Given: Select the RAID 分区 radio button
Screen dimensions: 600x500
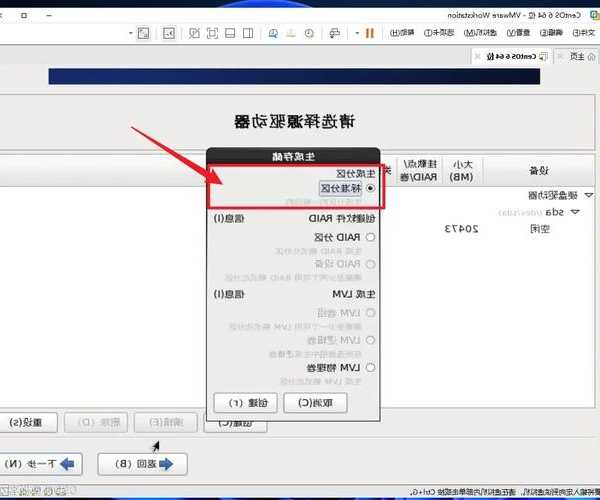Looking at the screenshot, I should coord(370,237).
